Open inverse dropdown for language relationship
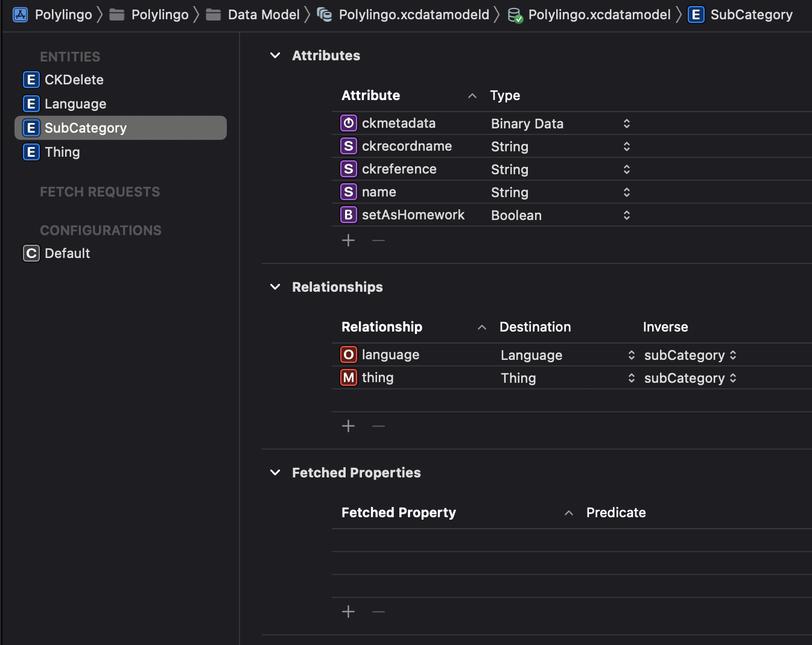The image size is (812, 645). 733,355
